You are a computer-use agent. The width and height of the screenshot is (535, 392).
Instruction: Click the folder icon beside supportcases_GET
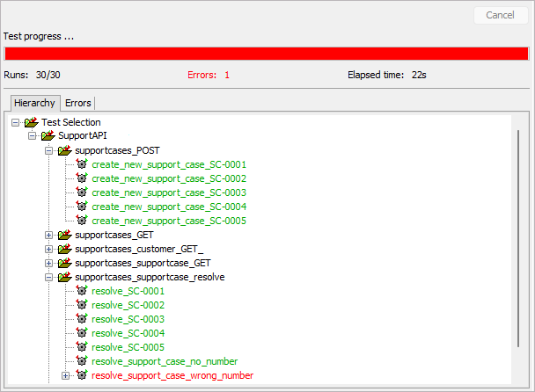(64, 235)
